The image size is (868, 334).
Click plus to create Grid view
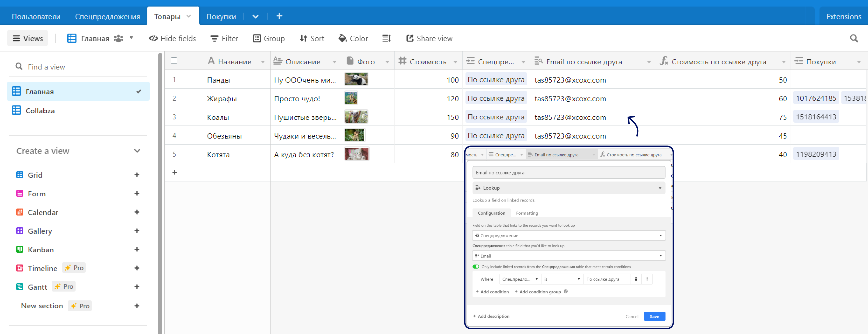coord(137,175)
